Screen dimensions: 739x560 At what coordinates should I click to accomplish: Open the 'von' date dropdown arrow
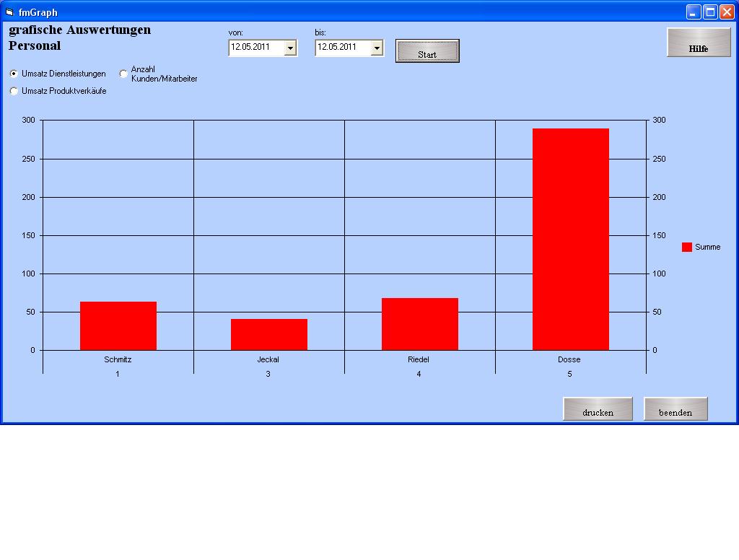(x=290, y=48)
